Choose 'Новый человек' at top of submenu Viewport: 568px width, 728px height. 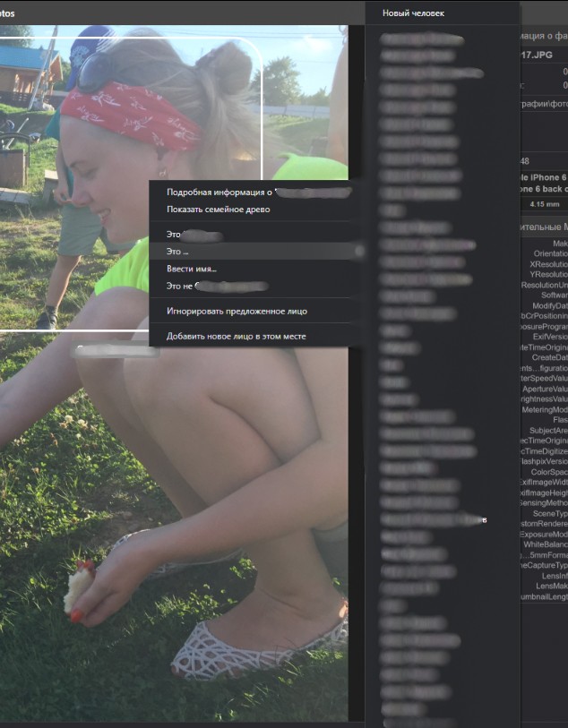[x=413, y=13]
